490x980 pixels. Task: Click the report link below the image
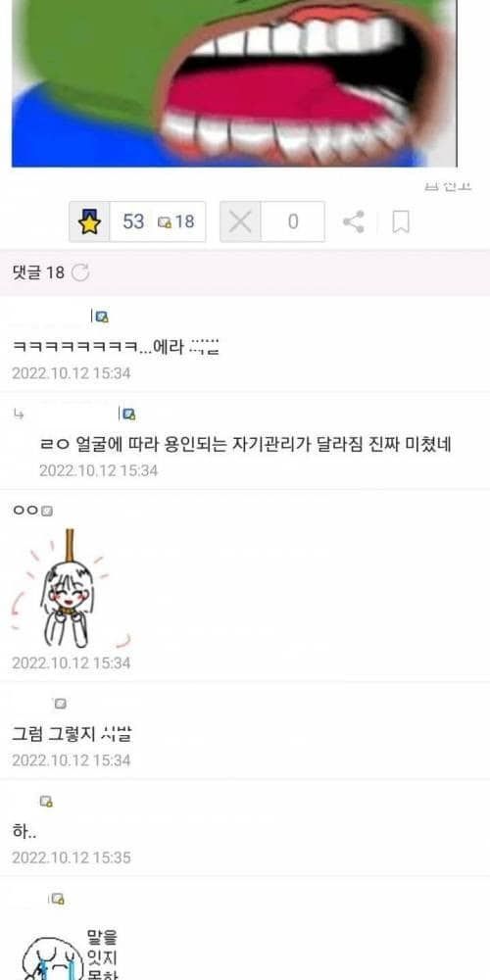pyautogui.click(x=448, y=186)
